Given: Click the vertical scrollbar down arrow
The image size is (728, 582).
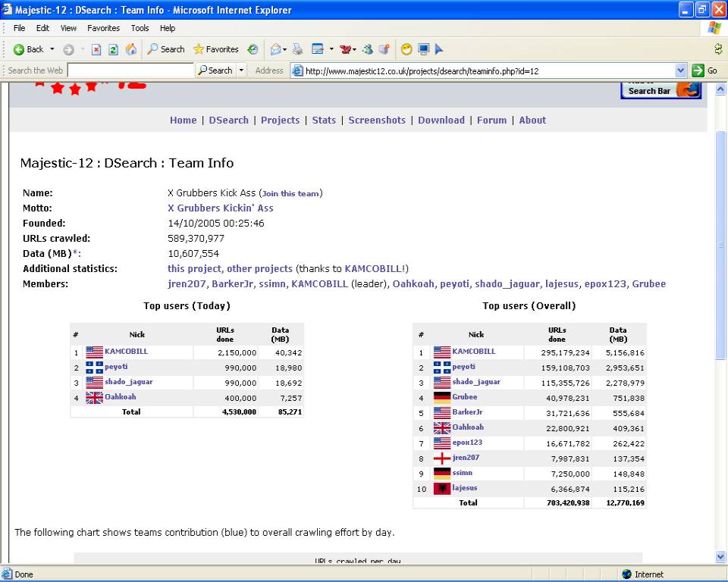Looking at the screenshot, I should pos(720,556).
